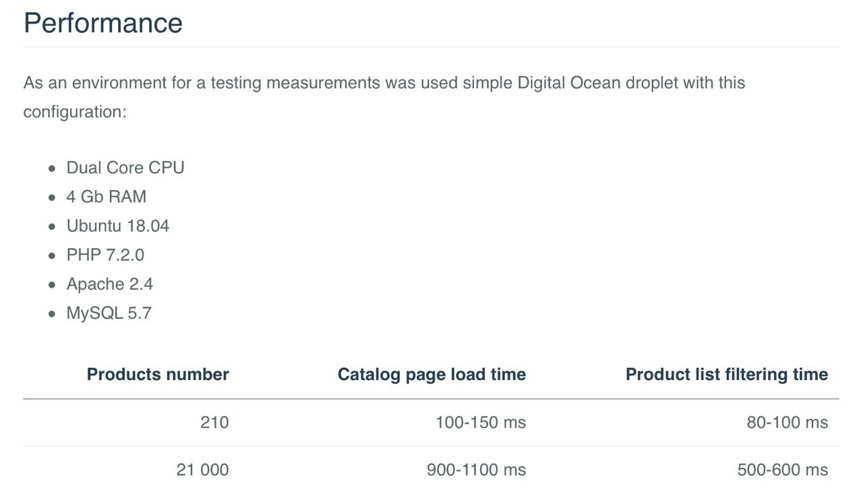Click the Performance heading

[x=103, y=23]
